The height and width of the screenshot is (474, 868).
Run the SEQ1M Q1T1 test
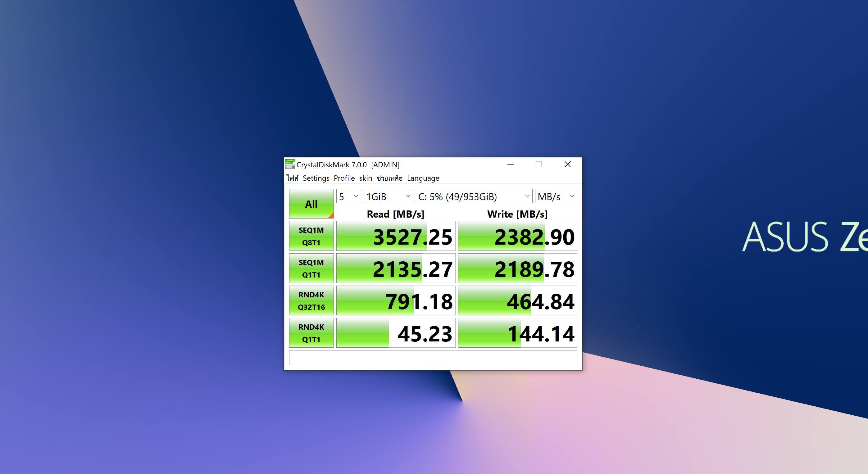coord(311,269)
